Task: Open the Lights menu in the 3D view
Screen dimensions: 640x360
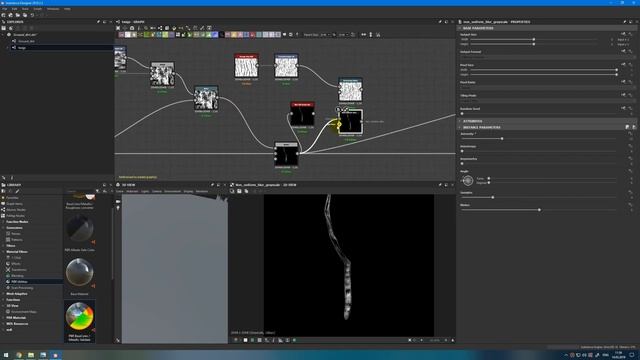Action: [145, 191]
